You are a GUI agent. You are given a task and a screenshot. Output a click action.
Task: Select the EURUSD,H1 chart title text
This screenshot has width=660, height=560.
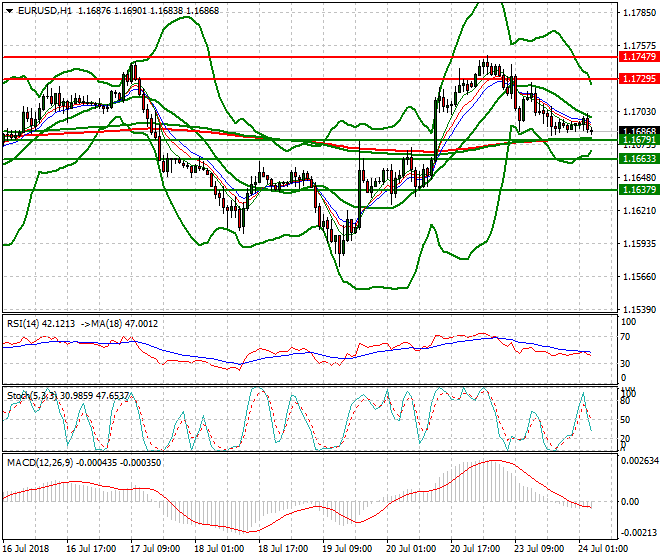click(x=45, y=11)
